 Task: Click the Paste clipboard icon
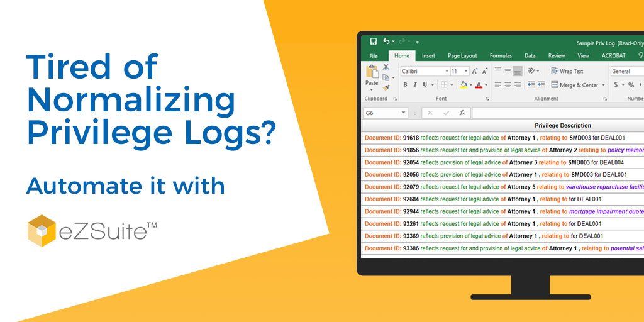(x=372, y=72)
